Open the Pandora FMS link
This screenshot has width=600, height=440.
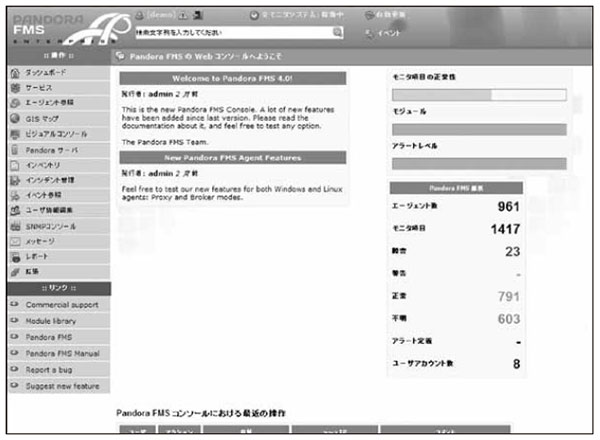[x=49, y=337]
